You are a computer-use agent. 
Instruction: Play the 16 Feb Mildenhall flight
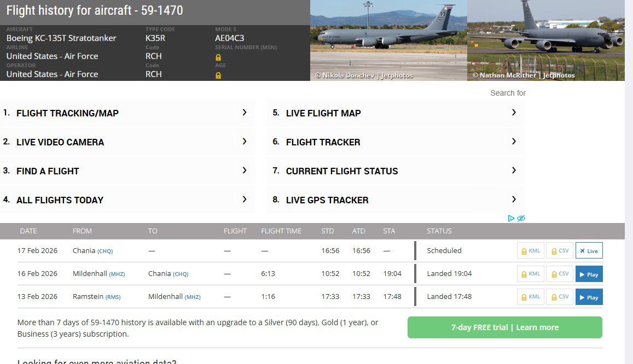point(589,274)
